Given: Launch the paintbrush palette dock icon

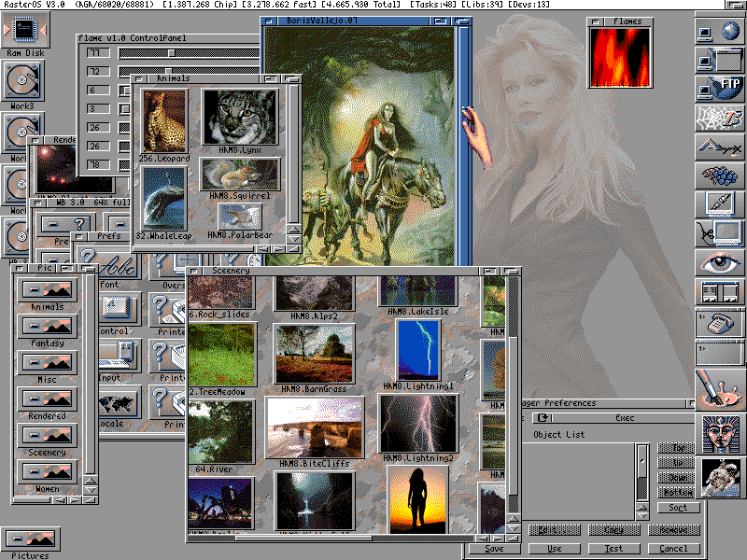Looking at the screenshot, I should coord(720,389).
